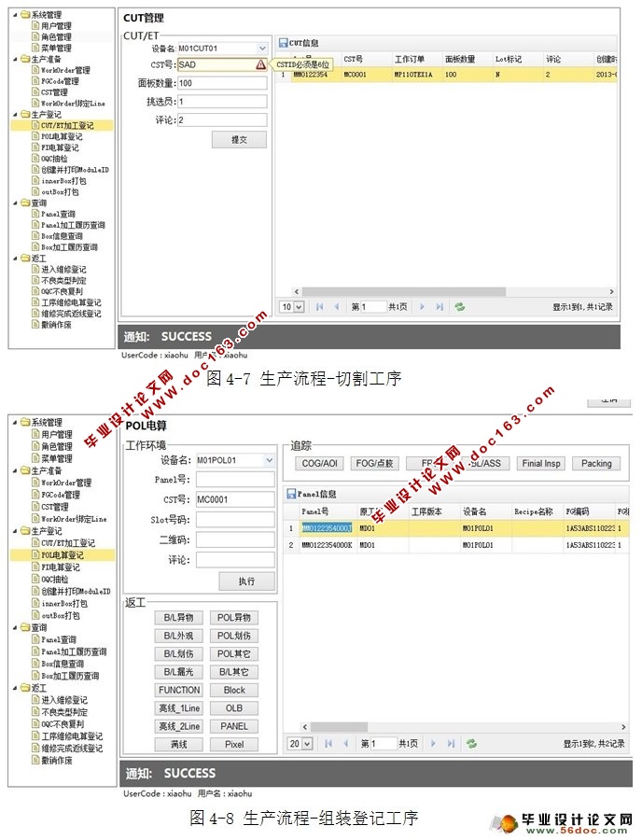Open POL电算登记 in POL电算 screen tree
The width and height of the screenshot is (642, 840).
click(63, 555)
